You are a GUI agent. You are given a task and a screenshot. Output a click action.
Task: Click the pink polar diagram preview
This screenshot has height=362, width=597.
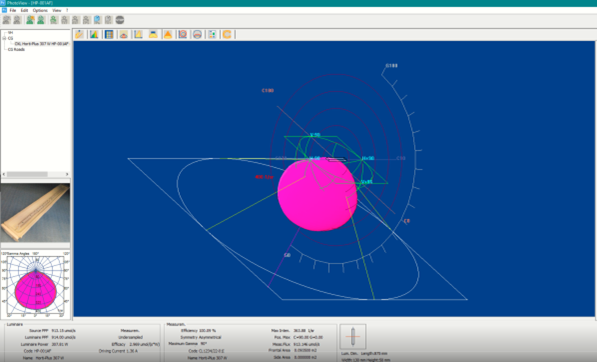35,285
